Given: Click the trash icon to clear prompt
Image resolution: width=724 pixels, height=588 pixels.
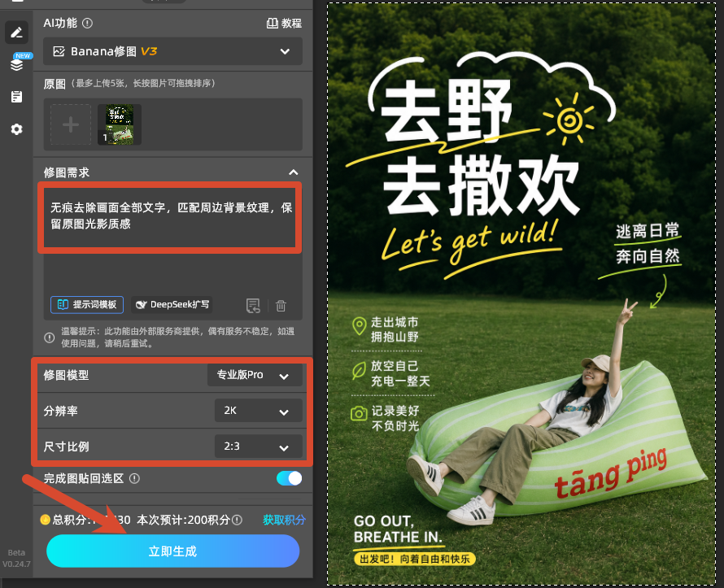Looking at the screenshot, I should pyautogui.click(x=281, y=306).
